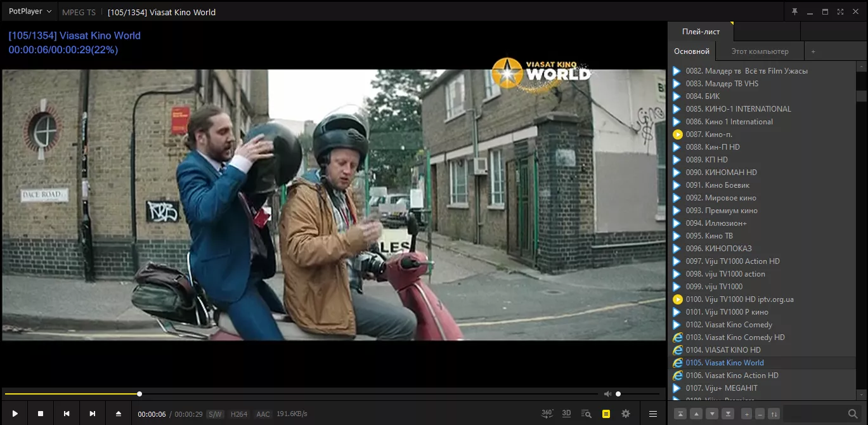The width and height of the screenshot is (868, 425).
Task: Select 0085. КИНО-1 INTERNATIONAL in playlist
Action: 763,109
